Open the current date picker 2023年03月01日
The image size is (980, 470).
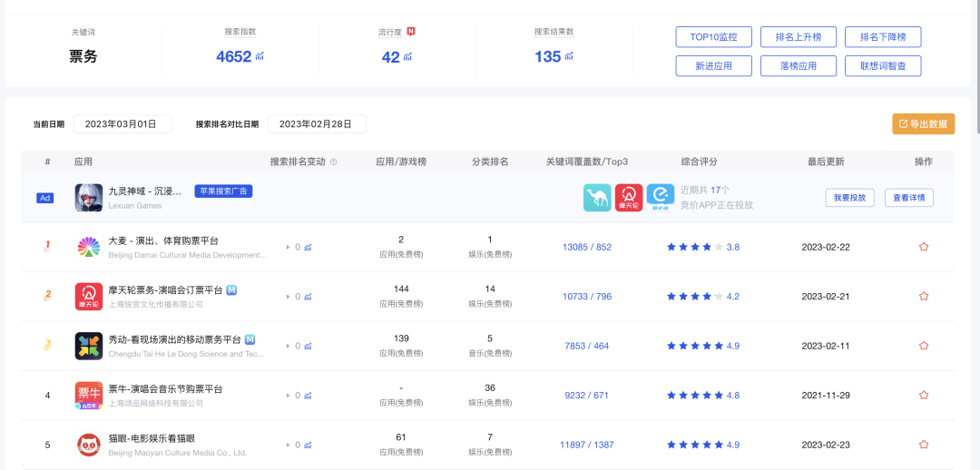122,123
